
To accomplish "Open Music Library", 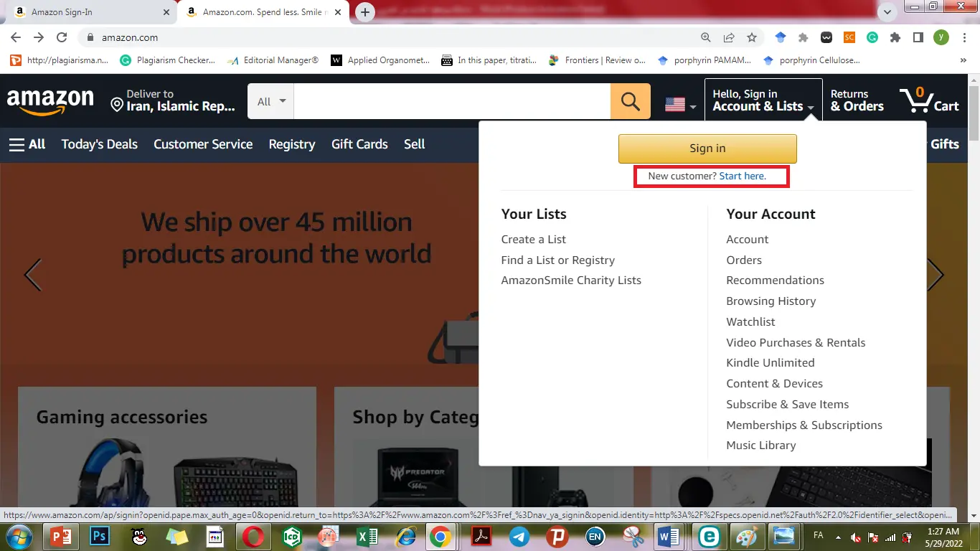I will [761, 446].
